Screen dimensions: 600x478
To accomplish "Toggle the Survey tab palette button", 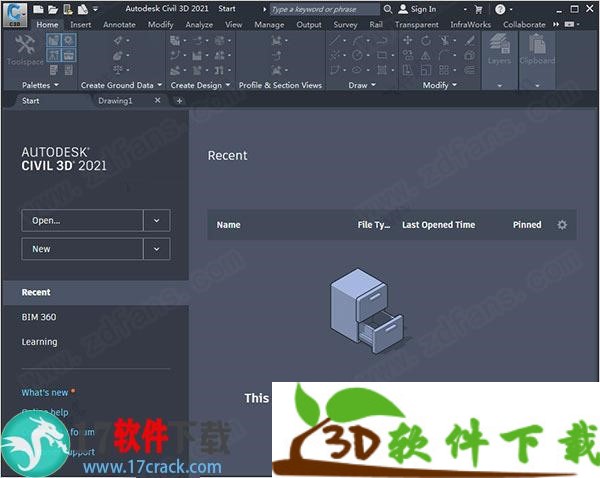I will 54,55.
